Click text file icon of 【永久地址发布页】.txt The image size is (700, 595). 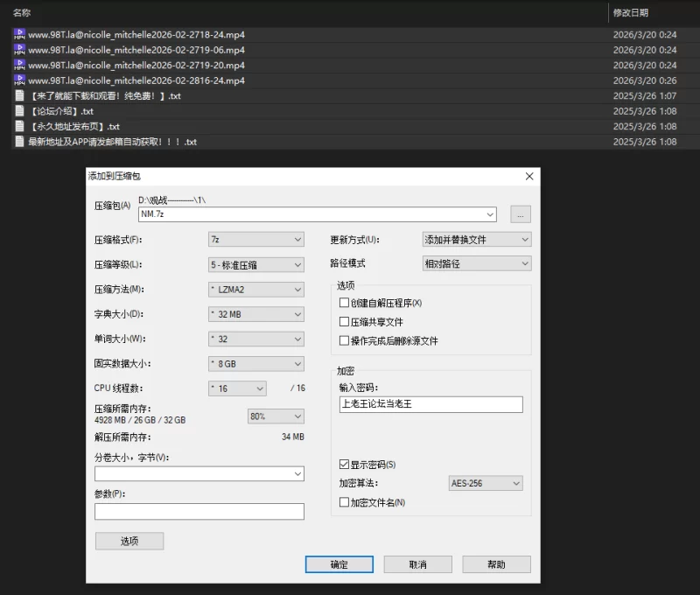point(19,126)
